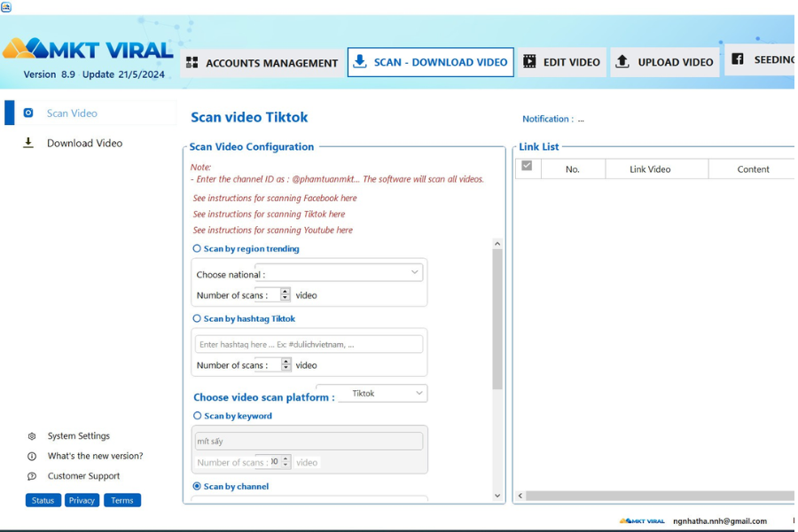The height and width of the screenshot is (532, 798).
Task: Open the video scan platform Tiktok dropdown
Action: tap(383, 393)
